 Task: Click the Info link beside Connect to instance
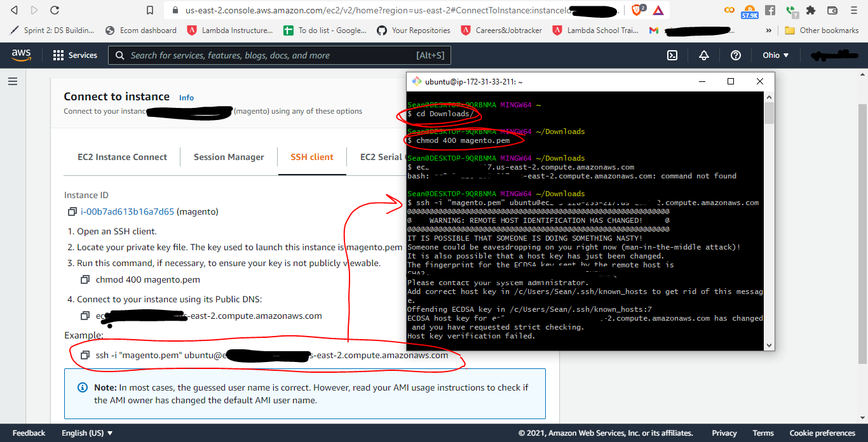[186, 98]
